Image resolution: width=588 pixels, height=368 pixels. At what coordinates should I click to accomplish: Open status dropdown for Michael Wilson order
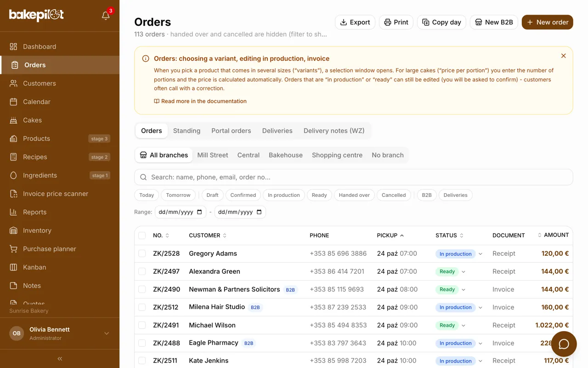[x=464, y=326]
